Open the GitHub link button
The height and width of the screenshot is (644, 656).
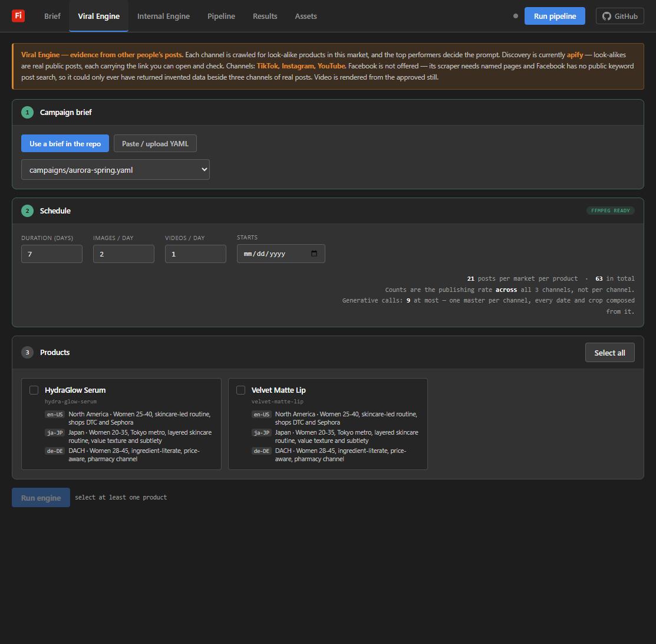coord(619,16)
